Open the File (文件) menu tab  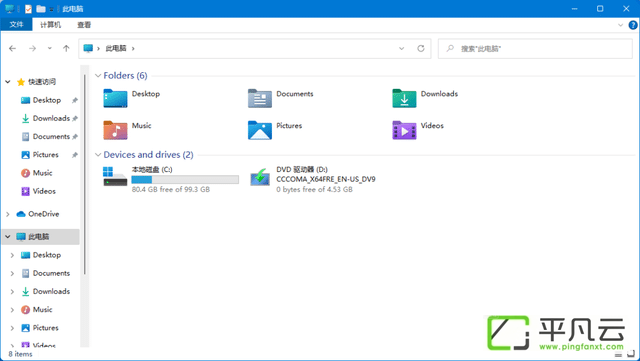(16, 25)
